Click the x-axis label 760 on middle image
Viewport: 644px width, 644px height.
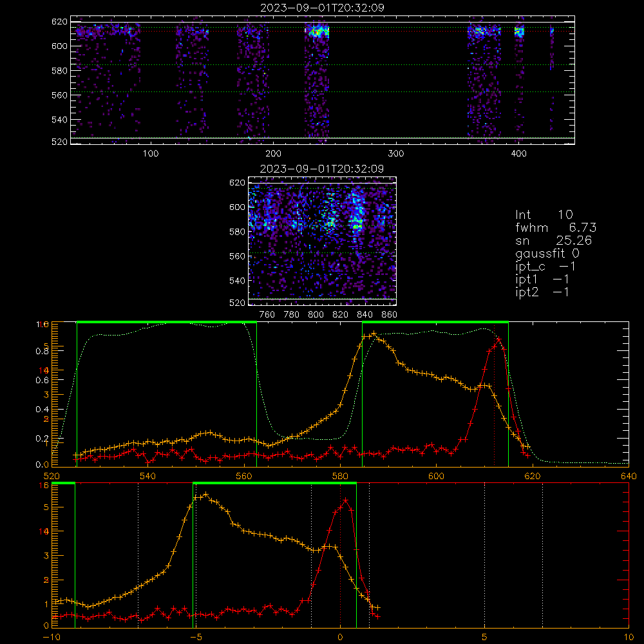click(267, 315)
